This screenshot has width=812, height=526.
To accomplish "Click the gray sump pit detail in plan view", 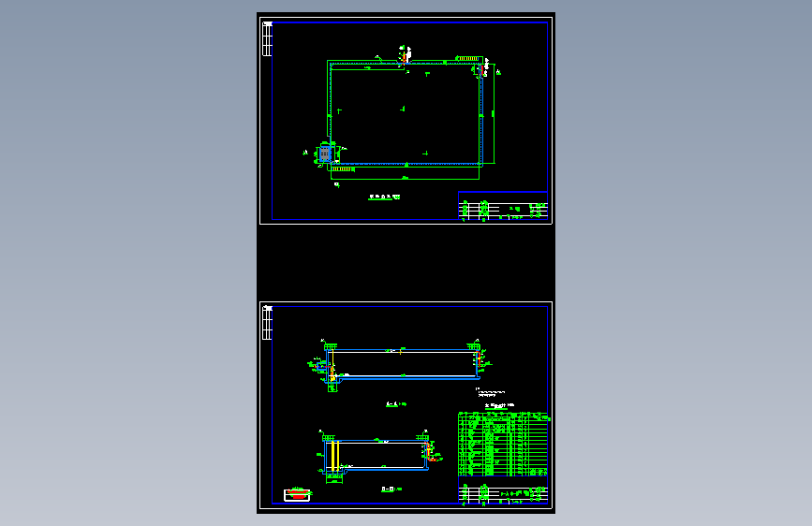I will (x=325, y=153).
